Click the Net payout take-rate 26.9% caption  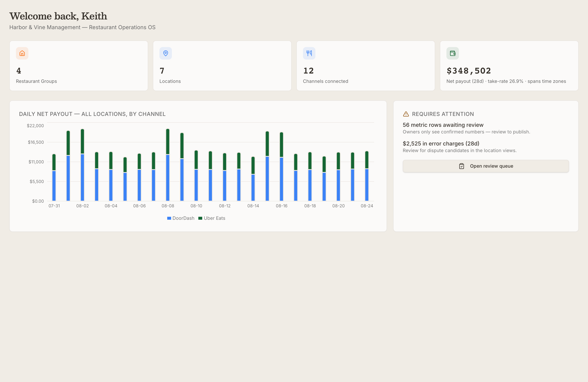point(506,81)
